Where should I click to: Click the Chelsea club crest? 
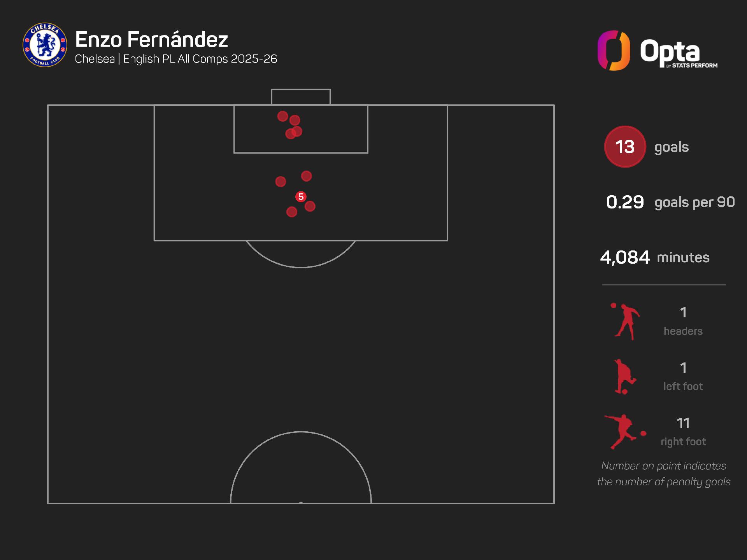pos(45,45)
